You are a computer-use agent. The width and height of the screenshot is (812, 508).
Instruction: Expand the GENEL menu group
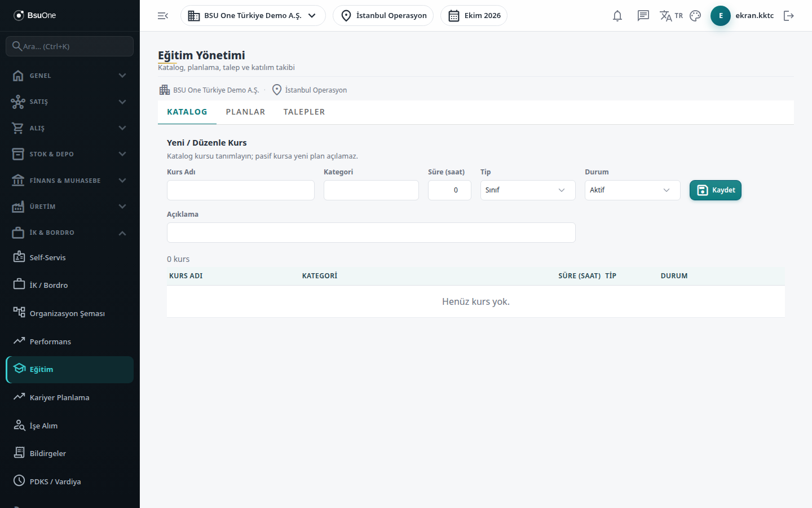click(70, 76)
